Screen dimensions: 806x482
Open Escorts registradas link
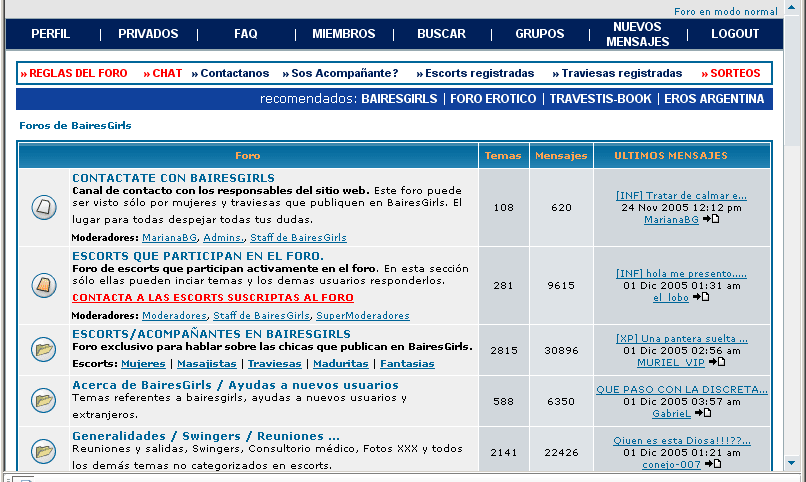click(475, 73)
